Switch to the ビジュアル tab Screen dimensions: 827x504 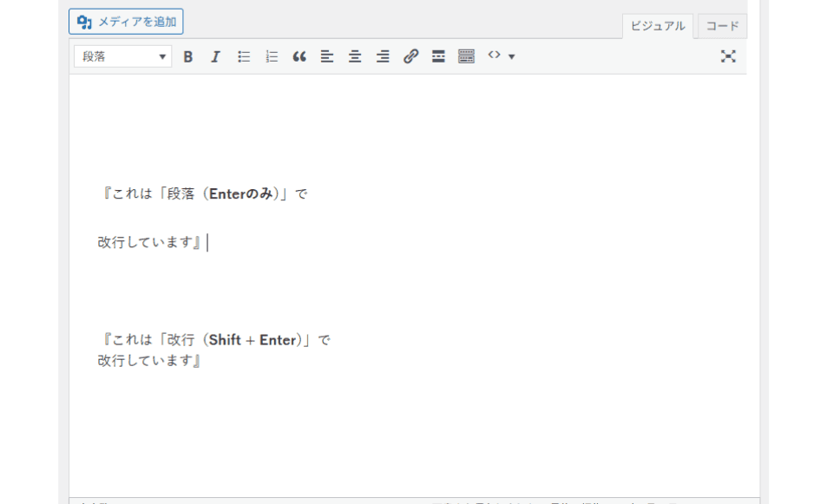pyautogui.click(x=657, y=26)
